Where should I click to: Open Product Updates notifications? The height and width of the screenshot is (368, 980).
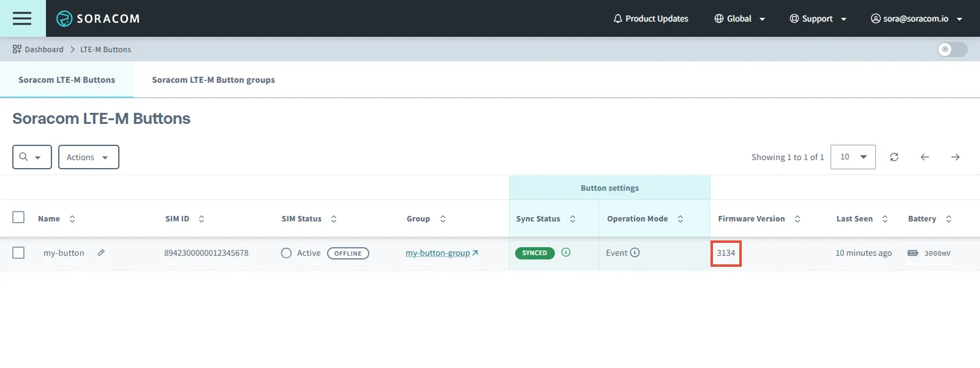click(650, 18)
